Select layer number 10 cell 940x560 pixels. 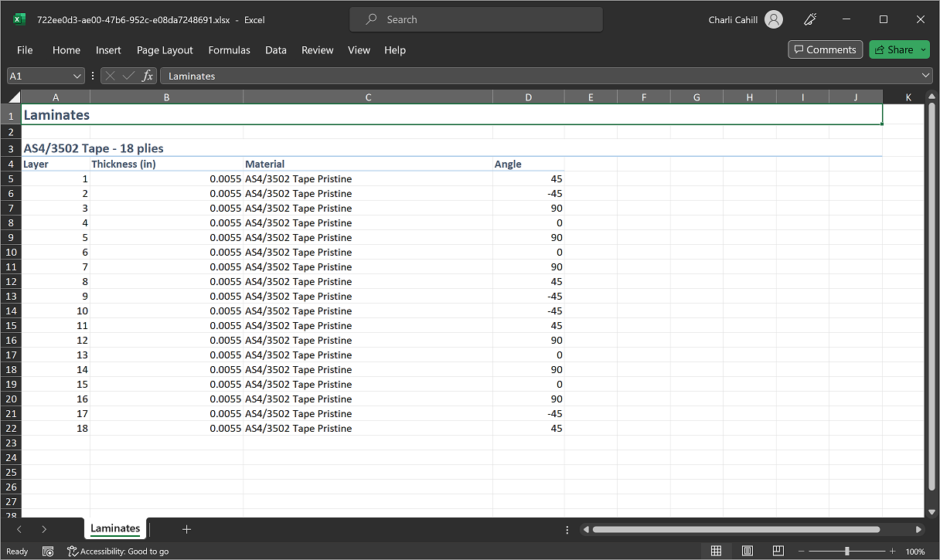pyautogui.click(x=56, y=311)
